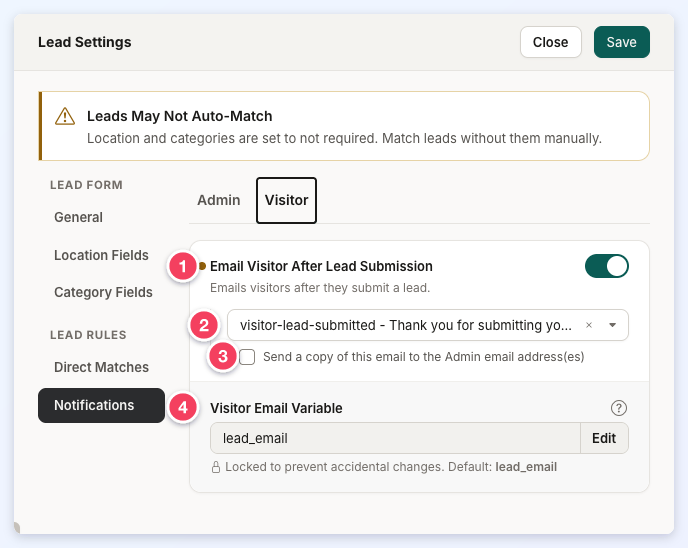
Task: Open Direct Matches rules
Action: pos(101,367)
